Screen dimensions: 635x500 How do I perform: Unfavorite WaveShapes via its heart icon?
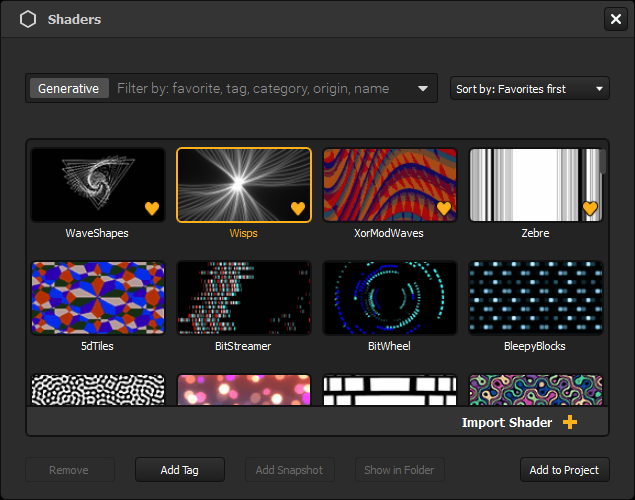[x=152, y=209]
